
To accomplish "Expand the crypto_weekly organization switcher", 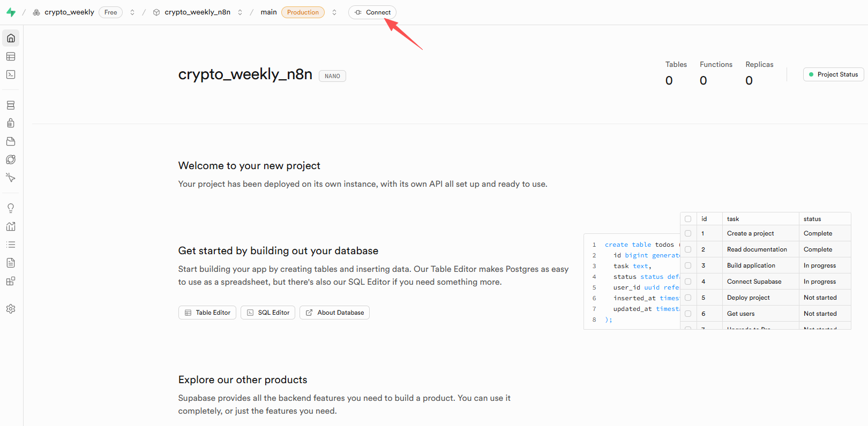I will (132, 12).
